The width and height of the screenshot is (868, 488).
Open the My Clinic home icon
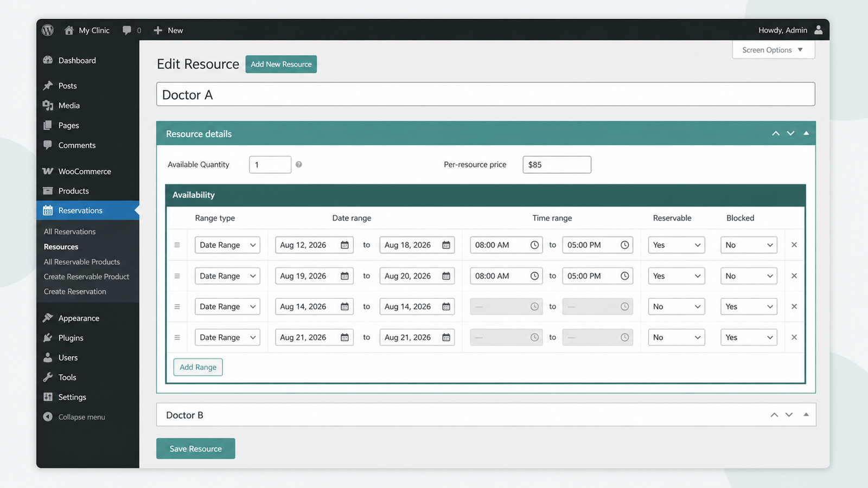69,30
